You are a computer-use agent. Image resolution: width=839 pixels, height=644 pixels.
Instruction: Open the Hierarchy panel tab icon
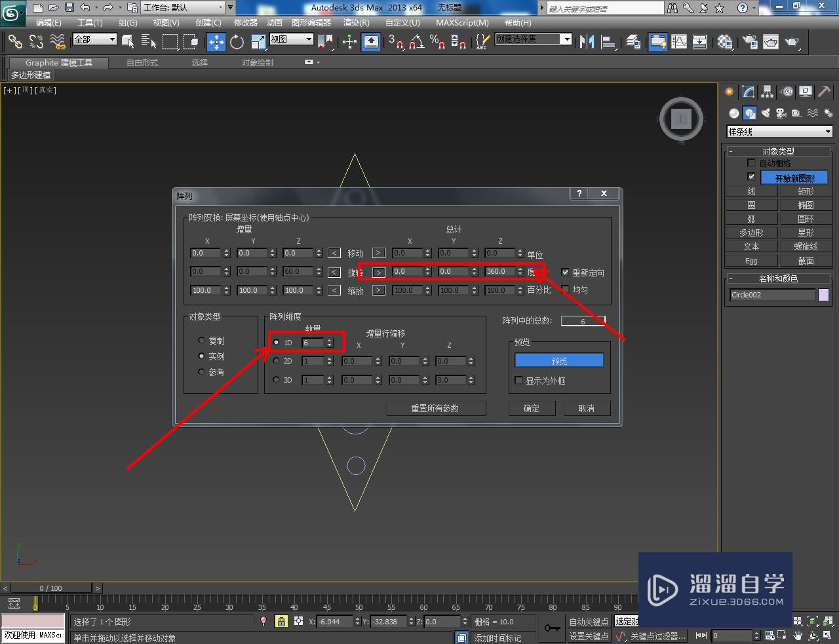pos(767,92)
